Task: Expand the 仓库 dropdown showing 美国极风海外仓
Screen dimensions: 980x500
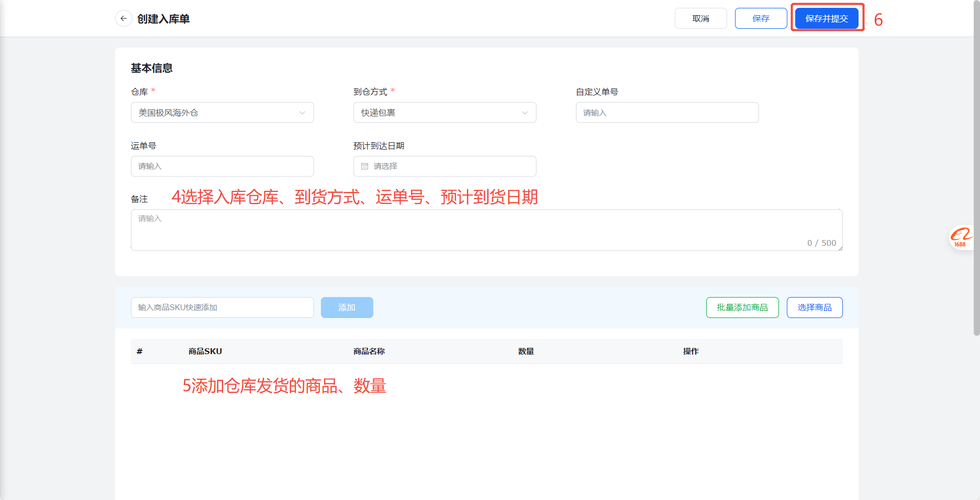Action: point(222,112)
